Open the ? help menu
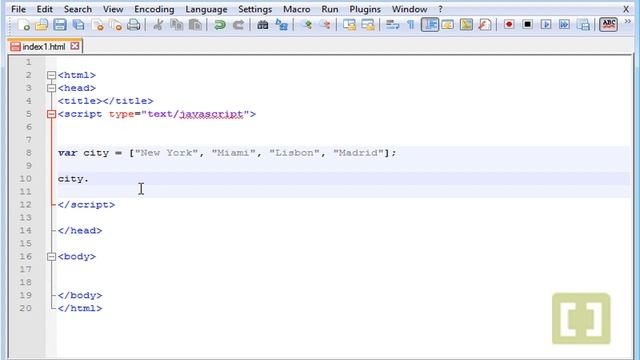Screen dimensions: 640x360 click(440, 9)
